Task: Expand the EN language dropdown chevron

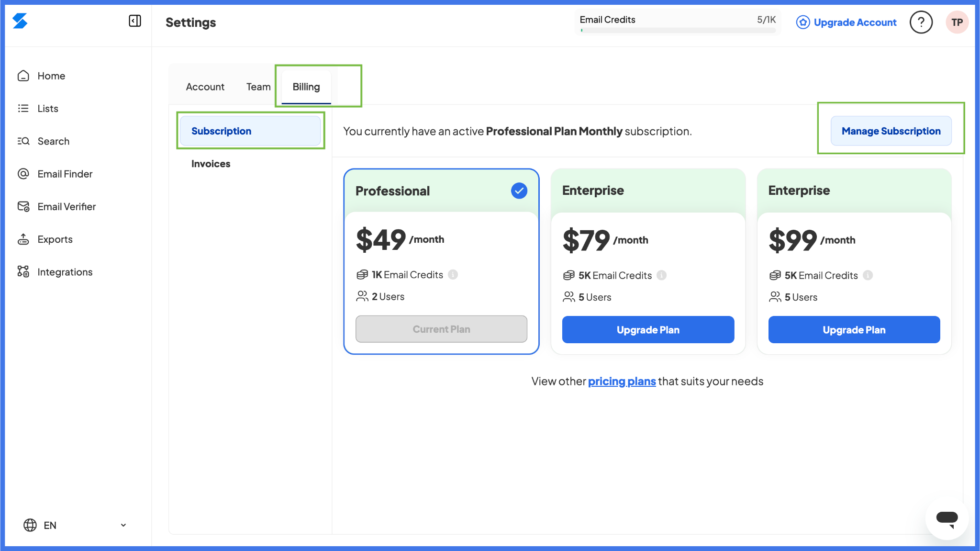Action: pyautogui.click(x=123, y=525)
